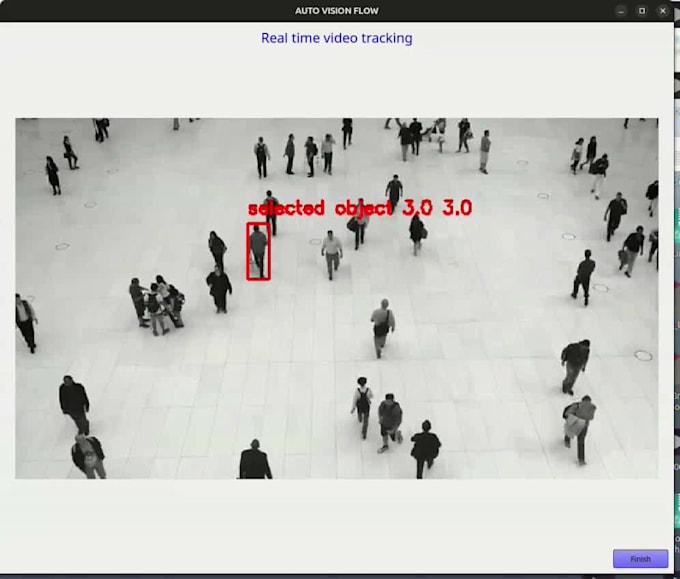Click the Finish button
680x579 pixels.
click(x=640, y=559)
